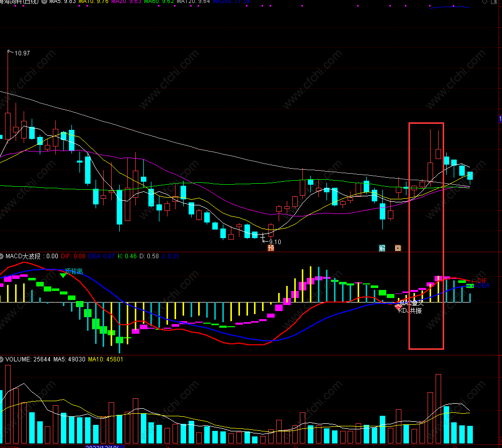Viewport: 502px width, 448px height.
Task: Open the MACD大波段 indicator dropdown arrow
Action: (x=2, y=256)
